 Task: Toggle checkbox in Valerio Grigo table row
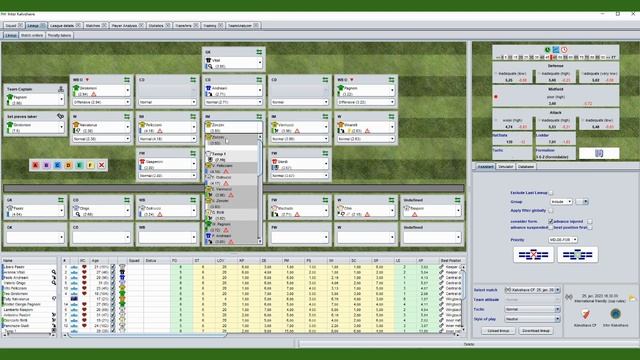113,283
